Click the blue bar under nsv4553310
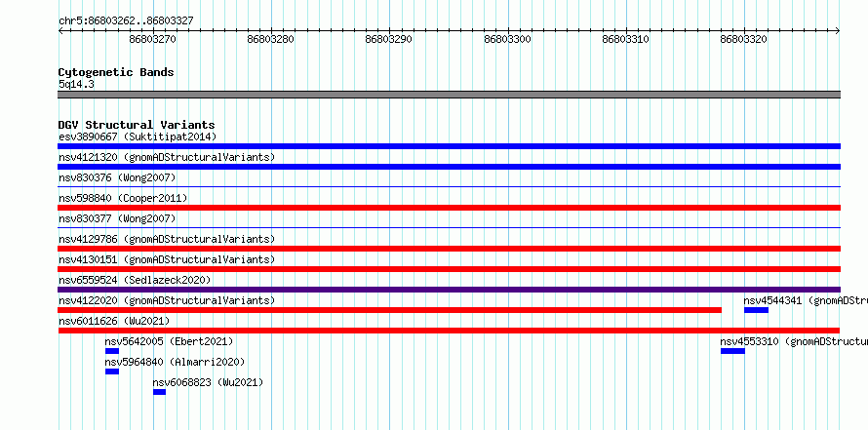 pyautogui.click(x=733, y=351)
